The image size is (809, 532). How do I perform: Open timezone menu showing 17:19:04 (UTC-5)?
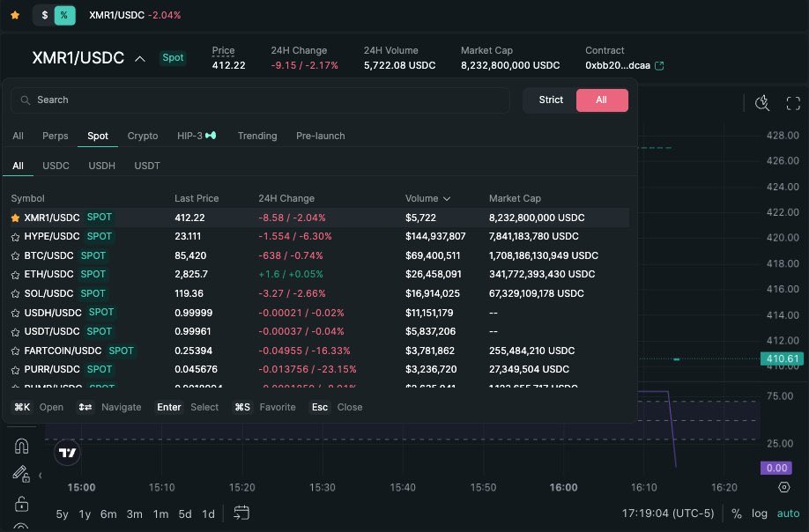point(668,514)
